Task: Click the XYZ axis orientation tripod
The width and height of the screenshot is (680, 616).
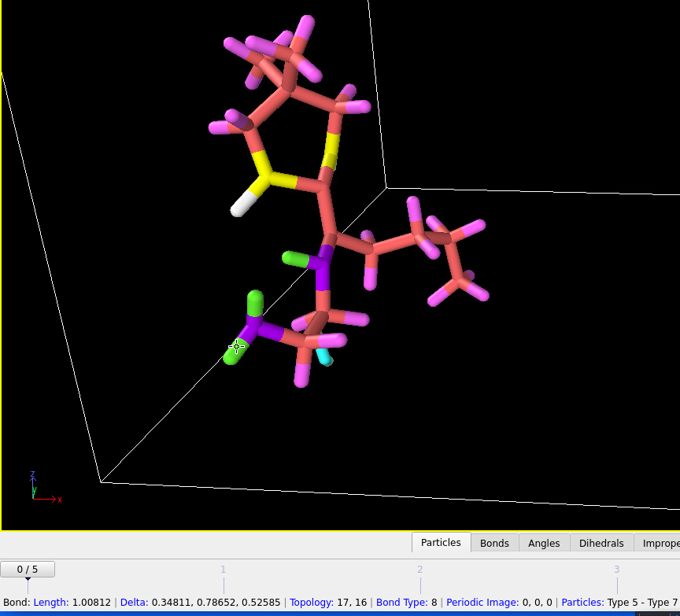Action: click(39, 490)
